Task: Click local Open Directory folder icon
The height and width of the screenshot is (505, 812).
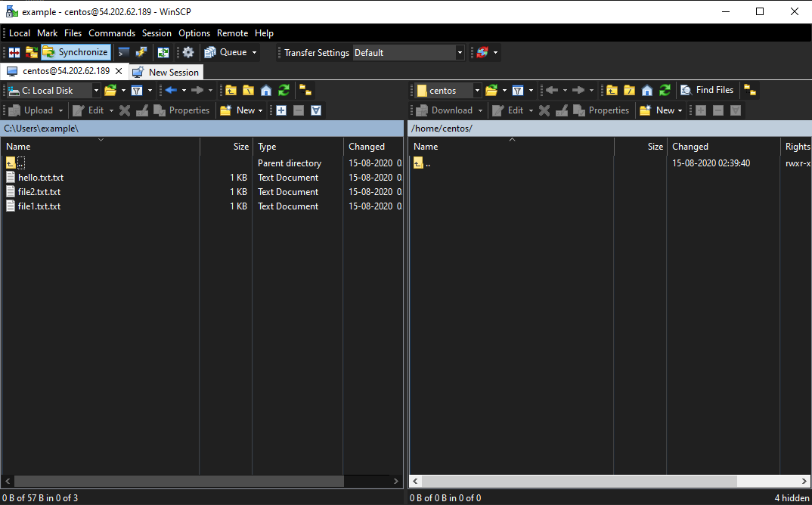Action: pyautogui.click(x=110, y=91)
